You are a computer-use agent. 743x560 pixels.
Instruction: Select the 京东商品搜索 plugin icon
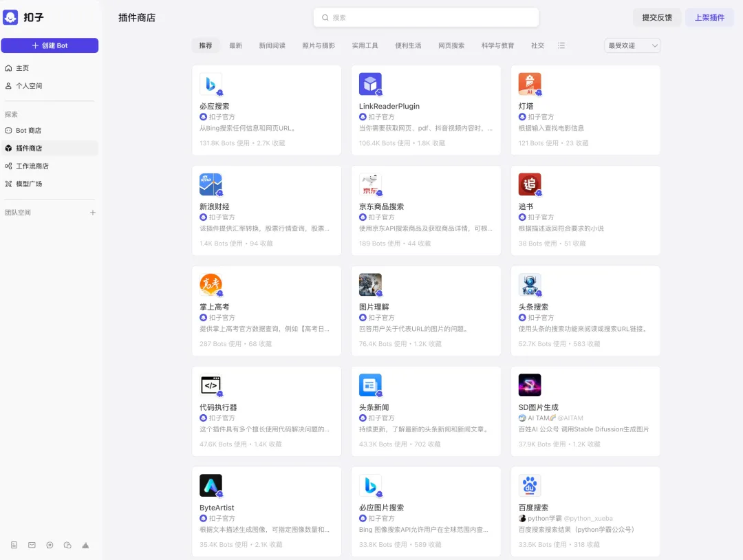370,184
